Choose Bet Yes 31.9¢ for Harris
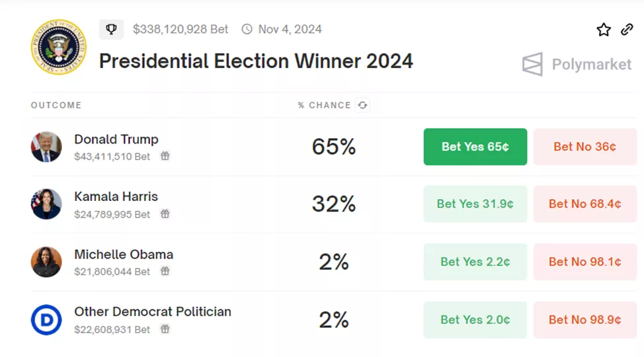This screenshot has height=357, width=644. click(x=475, y=204)
